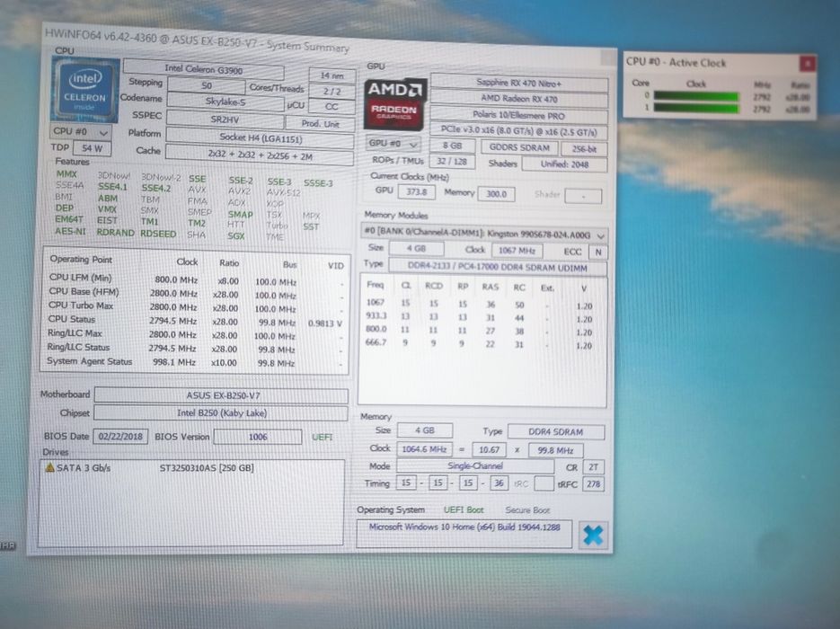Click Core 1 clock bar in Active Clock
This screenshot has height=629, width=840.
(696, 108)
